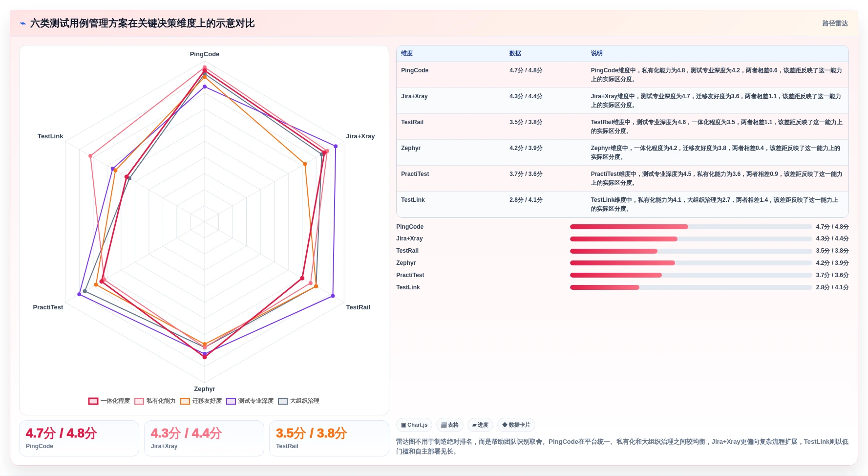Image resolution: width=868 pixels, height=476 pixels.
Task: Toggle the 大组织治理 legend swatch
Action: coord(283,401)
